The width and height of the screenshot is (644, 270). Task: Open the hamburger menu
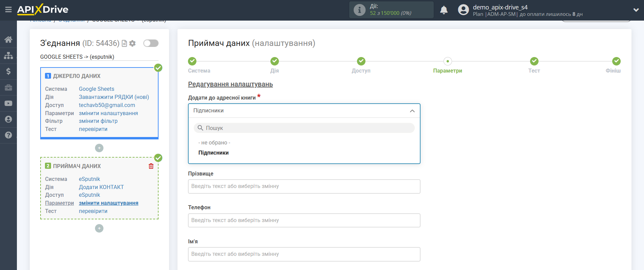pyautogui.click(x=8, y=9)
